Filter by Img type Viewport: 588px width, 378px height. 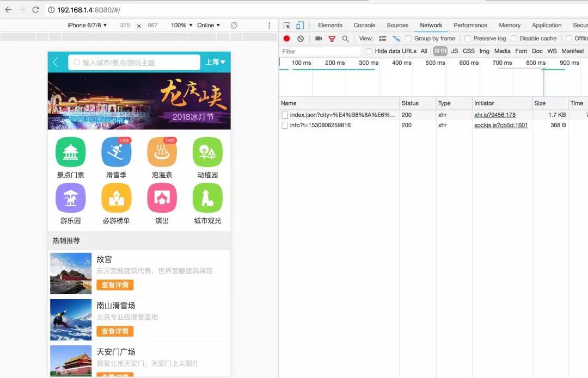pyautogui.click(x=484, y=51)
